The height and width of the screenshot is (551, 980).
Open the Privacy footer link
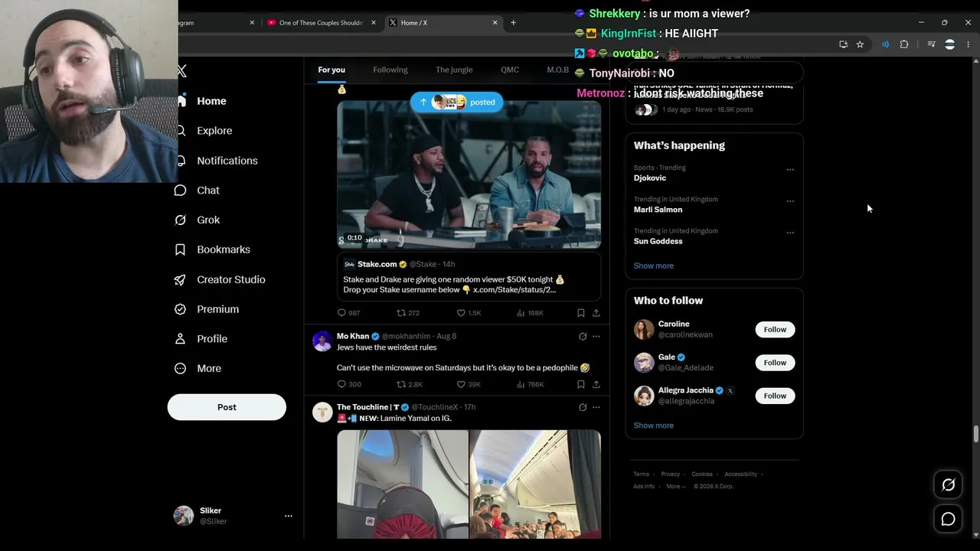(671, 474)
